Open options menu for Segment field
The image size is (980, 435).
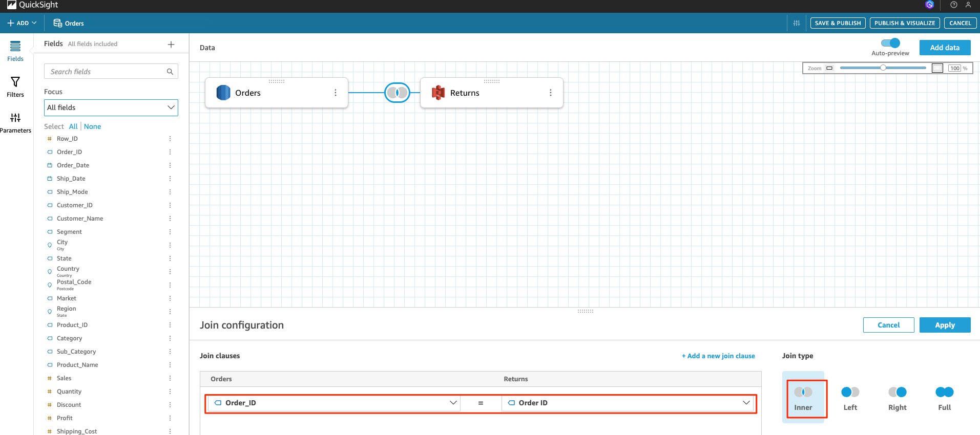[x=170, y=232]
